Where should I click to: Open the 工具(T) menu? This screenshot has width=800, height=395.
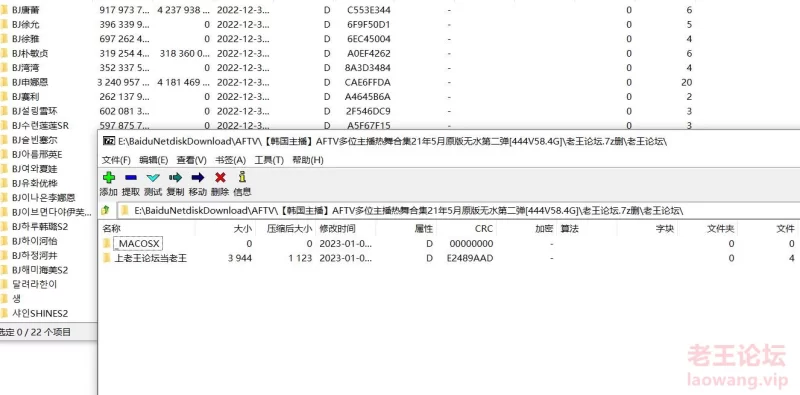click(x=269, y=160)
